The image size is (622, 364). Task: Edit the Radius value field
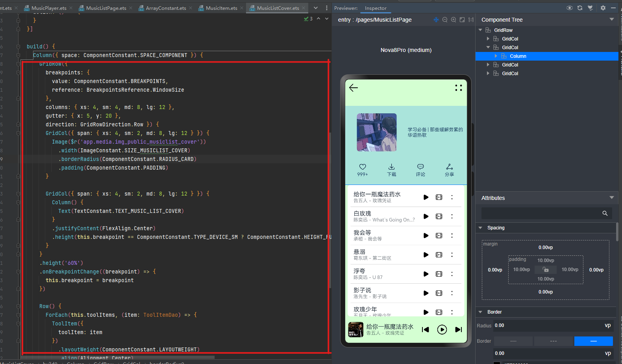553,325
